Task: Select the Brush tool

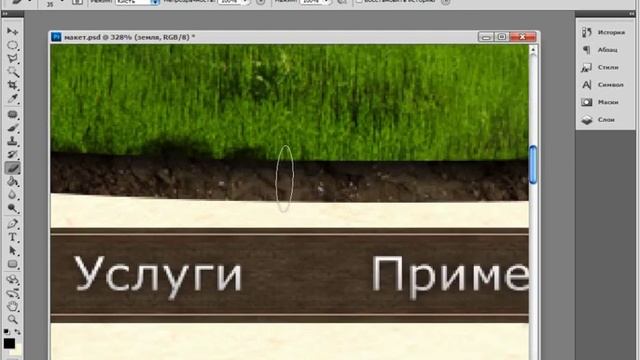Action: point(12,128)
